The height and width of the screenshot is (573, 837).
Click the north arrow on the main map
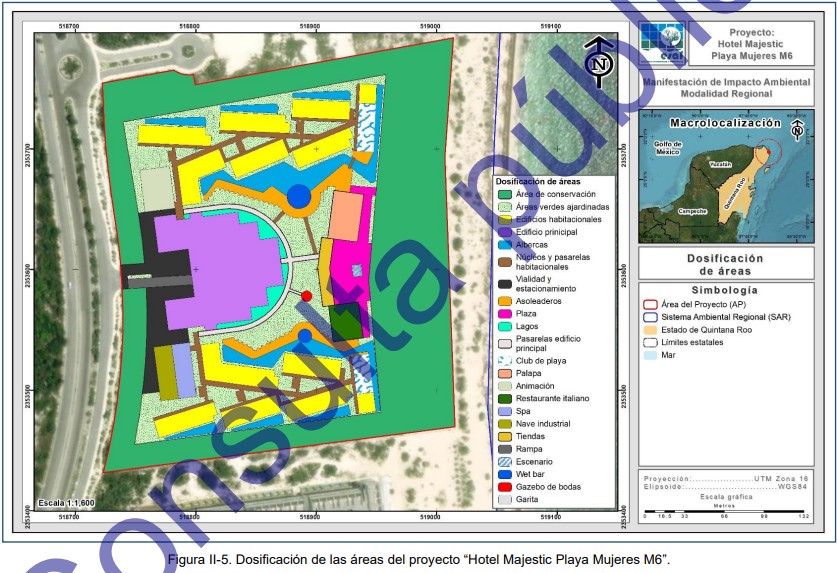[x=600, y=60]
